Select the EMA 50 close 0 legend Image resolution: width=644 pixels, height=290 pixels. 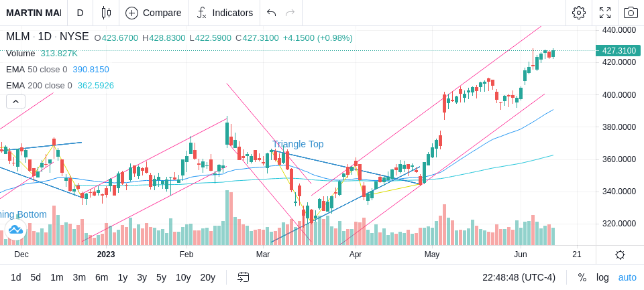click(36, 70)
